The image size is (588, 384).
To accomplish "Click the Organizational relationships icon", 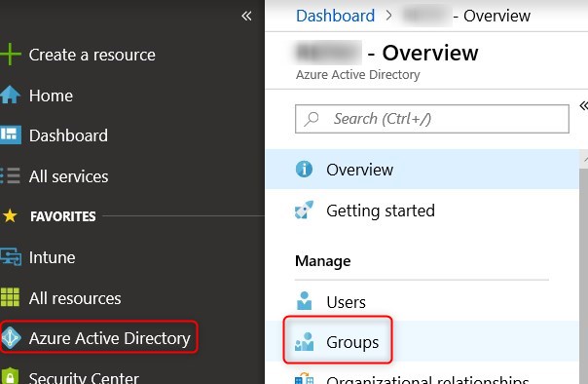I will pyautogui.click(x=304, y=378).
